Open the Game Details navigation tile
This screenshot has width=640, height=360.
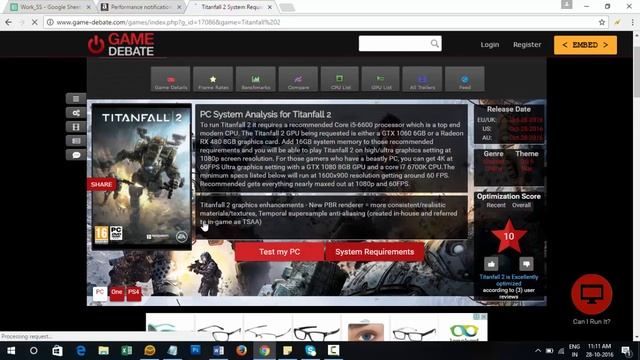[171, 79]
